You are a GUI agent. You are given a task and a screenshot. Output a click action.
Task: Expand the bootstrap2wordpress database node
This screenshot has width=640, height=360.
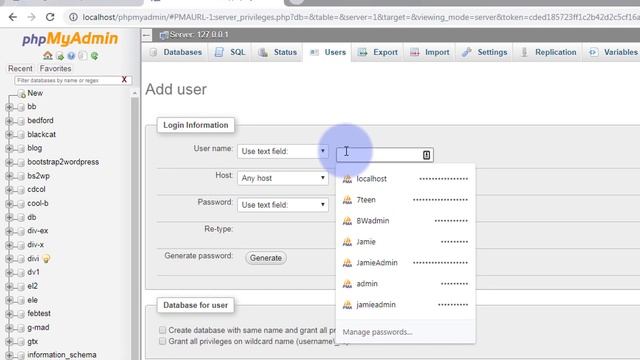click(9, 162)
